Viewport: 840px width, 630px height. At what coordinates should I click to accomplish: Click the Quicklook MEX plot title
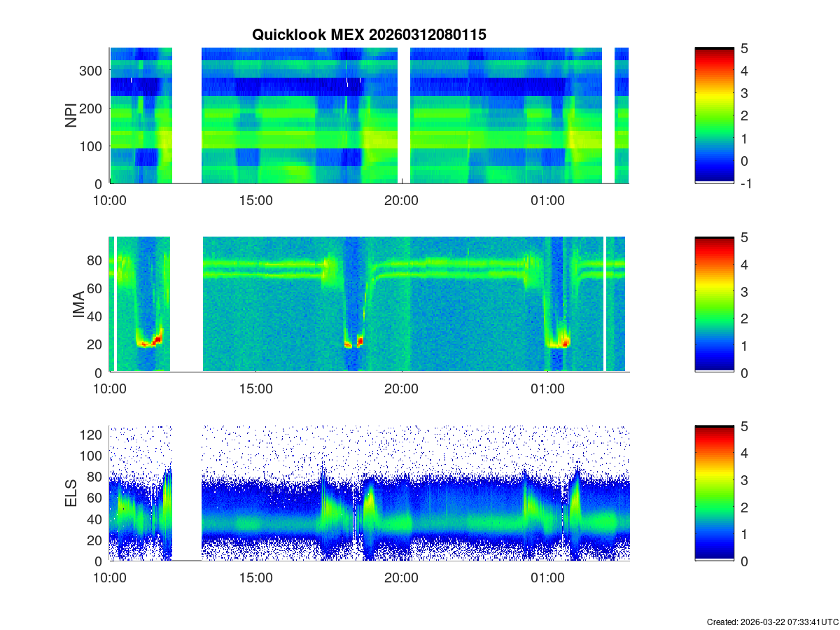point(369,34)
